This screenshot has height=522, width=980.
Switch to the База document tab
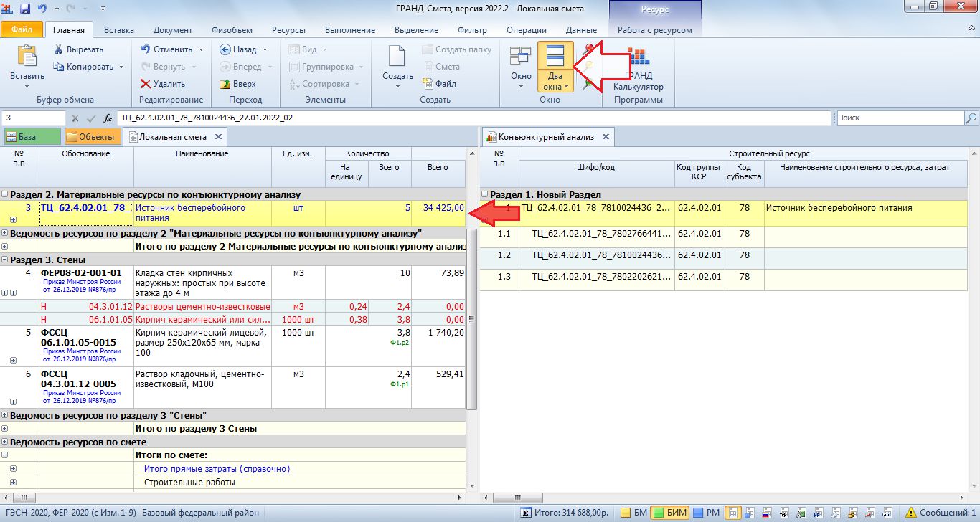(x=32, y=136)
